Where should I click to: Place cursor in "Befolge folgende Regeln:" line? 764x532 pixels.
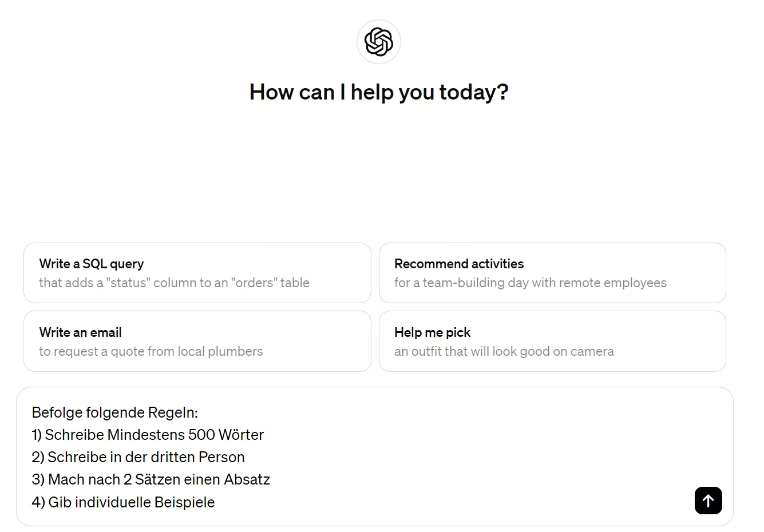pos(115,412)
